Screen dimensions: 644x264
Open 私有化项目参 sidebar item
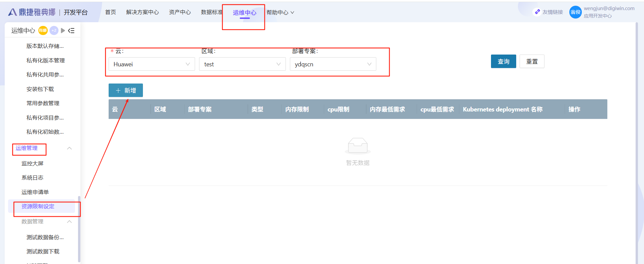click(x=45, y=118)
